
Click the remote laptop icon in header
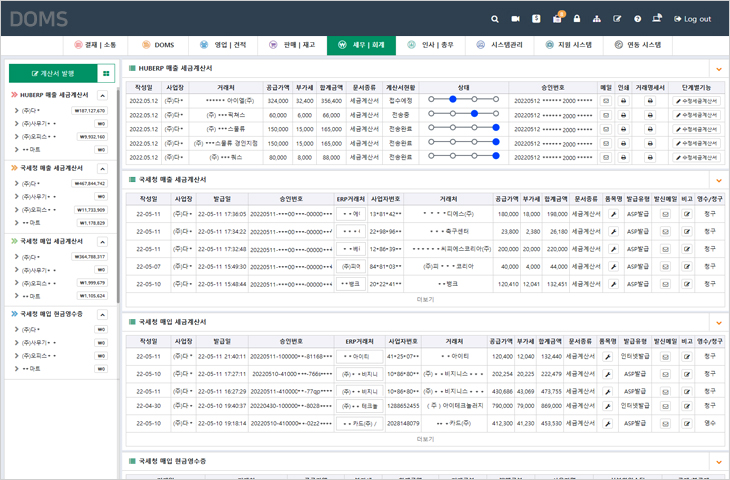657,18
